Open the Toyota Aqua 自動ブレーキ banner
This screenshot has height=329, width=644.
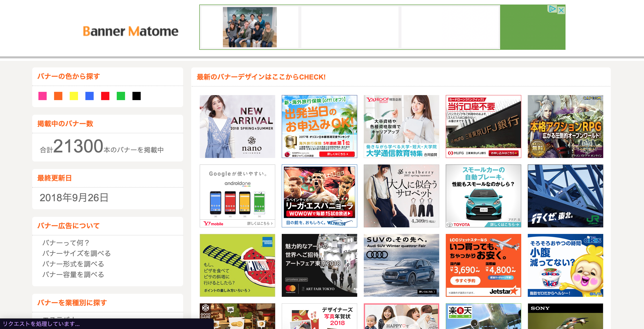click(484, 196)
